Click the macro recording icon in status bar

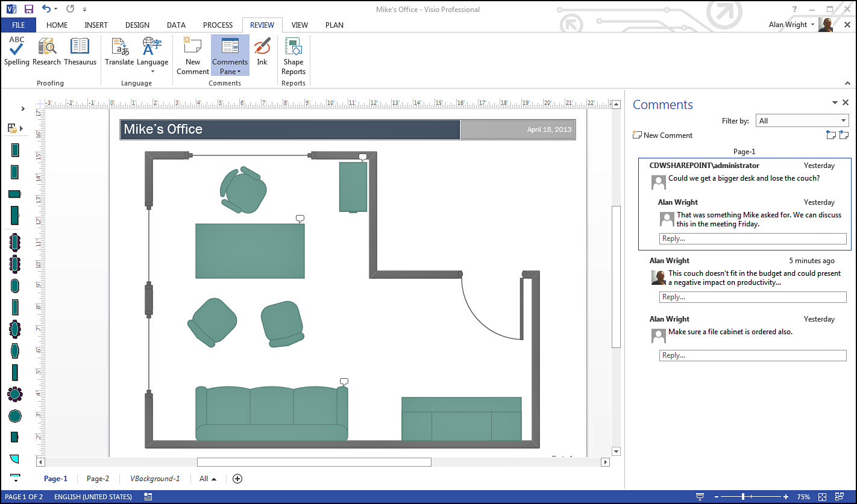click(x=148, y=497)
